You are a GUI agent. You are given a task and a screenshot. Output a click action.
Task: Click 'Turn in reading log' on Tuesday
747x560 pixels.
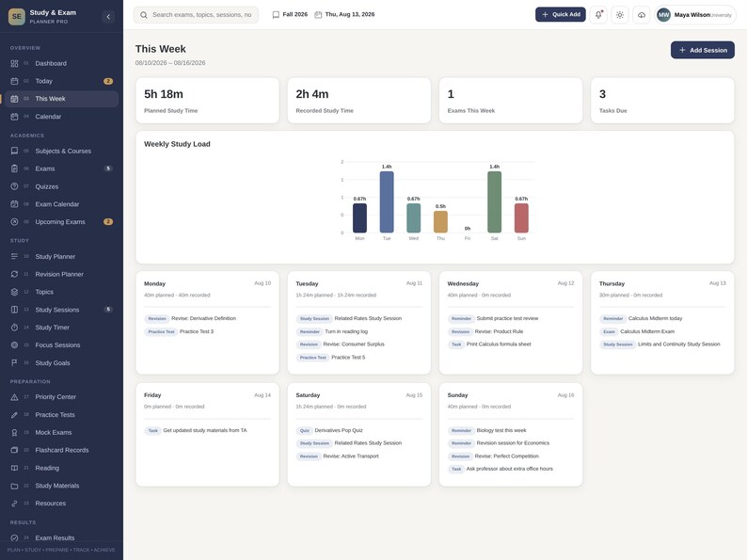click(346, 331)
